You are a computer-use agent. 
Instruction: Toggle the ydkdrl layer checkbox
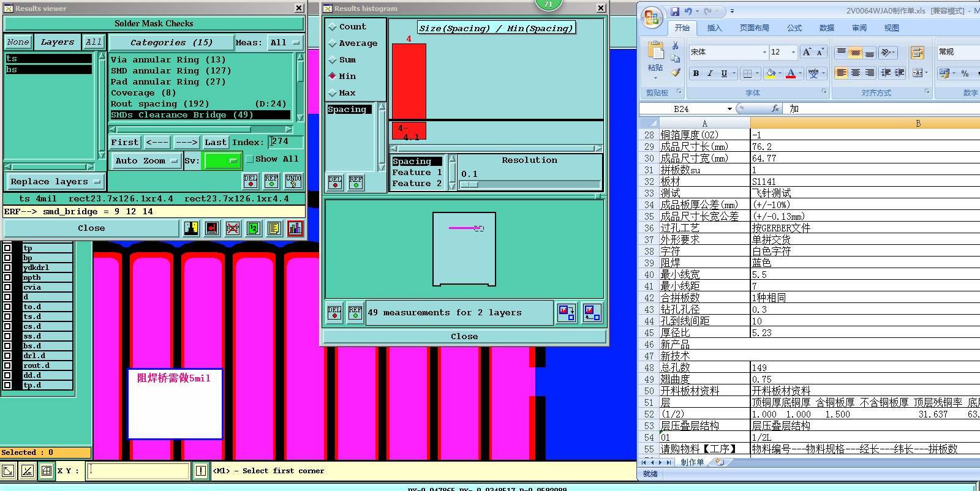(7, 268)
